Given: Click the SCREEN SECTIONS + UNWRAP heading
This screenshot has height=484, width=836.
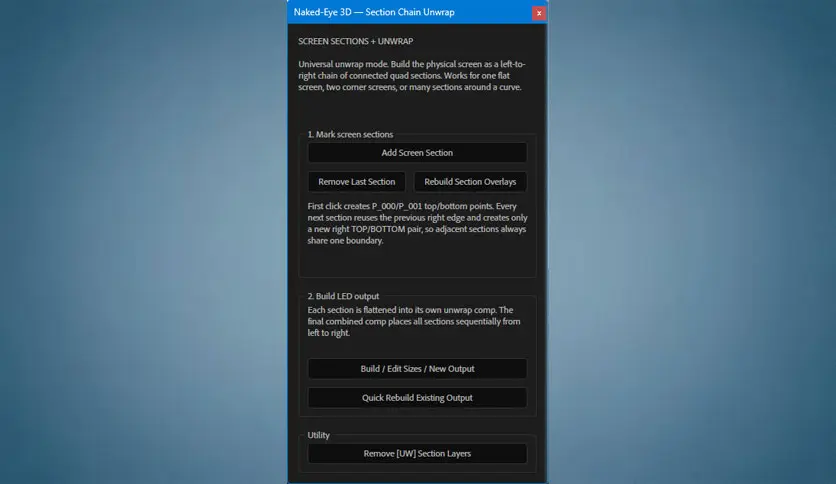Looking at the screenshot, I should click(x=356, y=41).
